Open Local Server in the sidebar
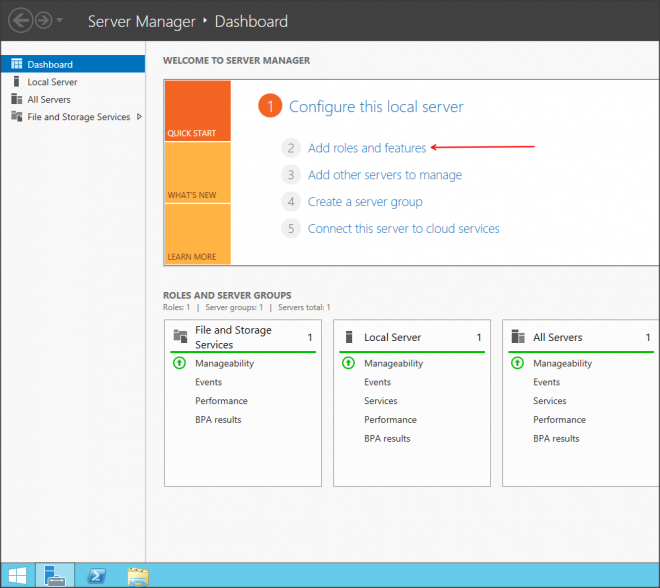Viewport: 660px width, 588px height. tap(52, 82)
